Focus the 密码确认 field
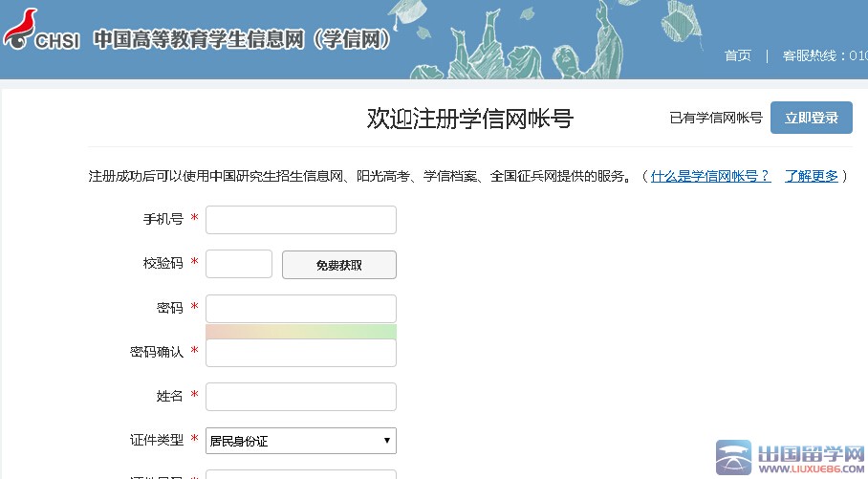Viewport: 868px width, 479px height. tap(300, 353)
